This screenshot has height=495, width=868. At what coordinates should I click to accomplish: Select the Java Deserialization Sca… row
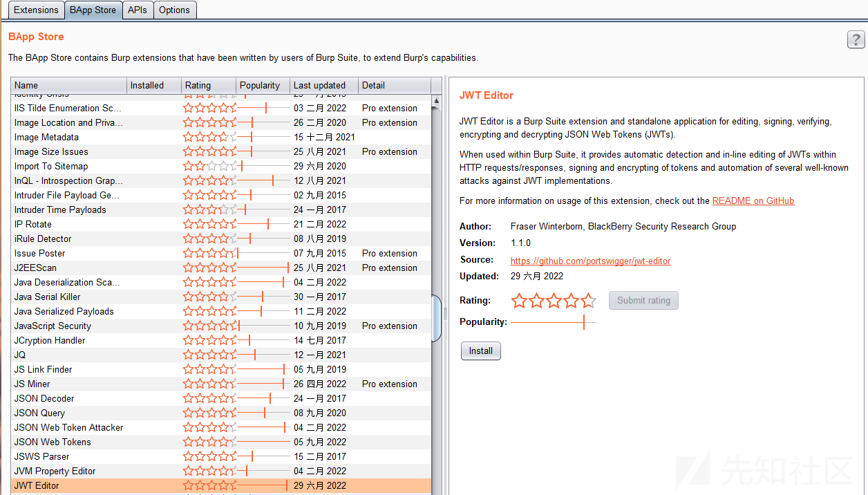[67, 282]
